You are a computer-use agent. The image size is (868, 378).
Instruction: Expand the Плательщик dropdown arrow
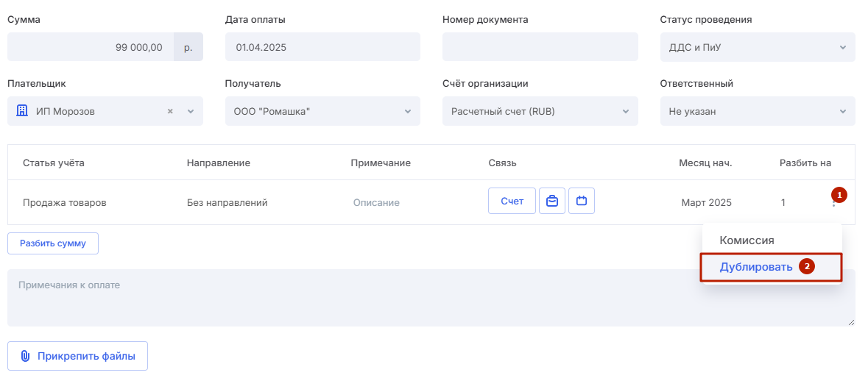point(191,111)
